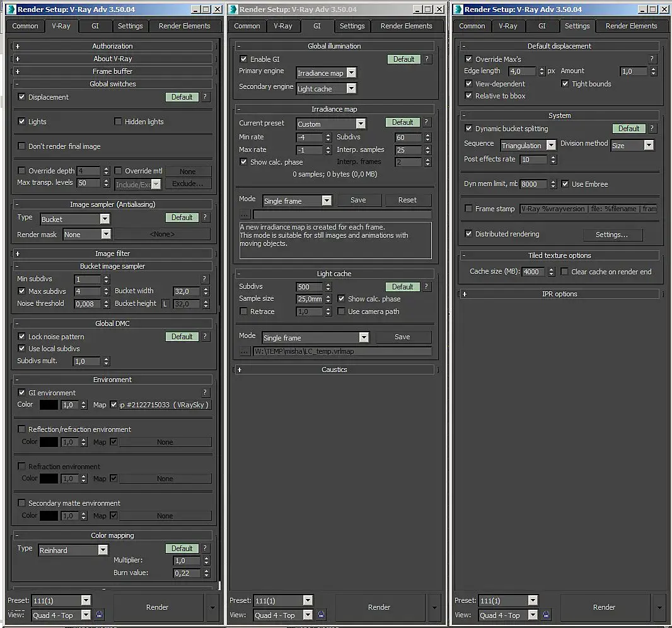Click the Light cache Subdivs input field
Viewport: 672px width, 628px height.
[x=309, y=287]
